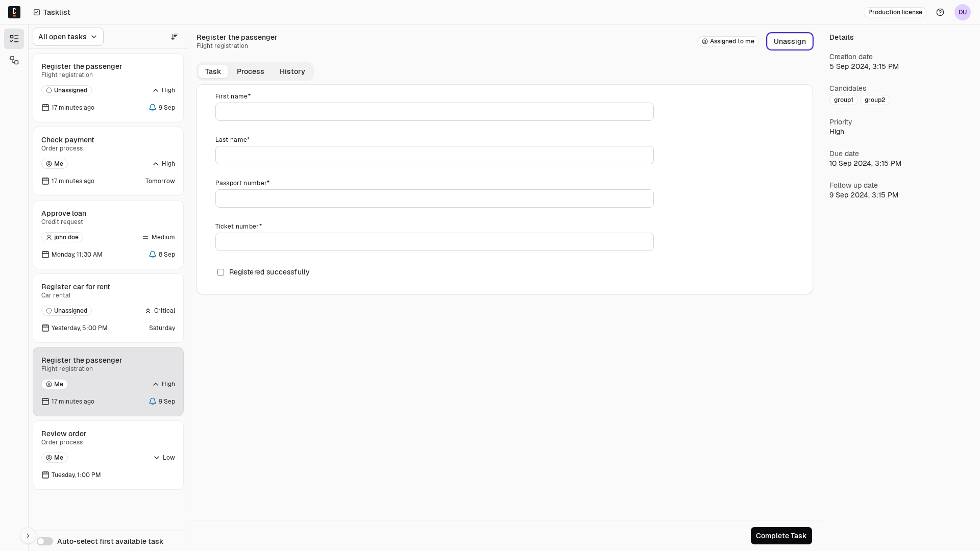Click the group2 candidate tag

point(875,100)
